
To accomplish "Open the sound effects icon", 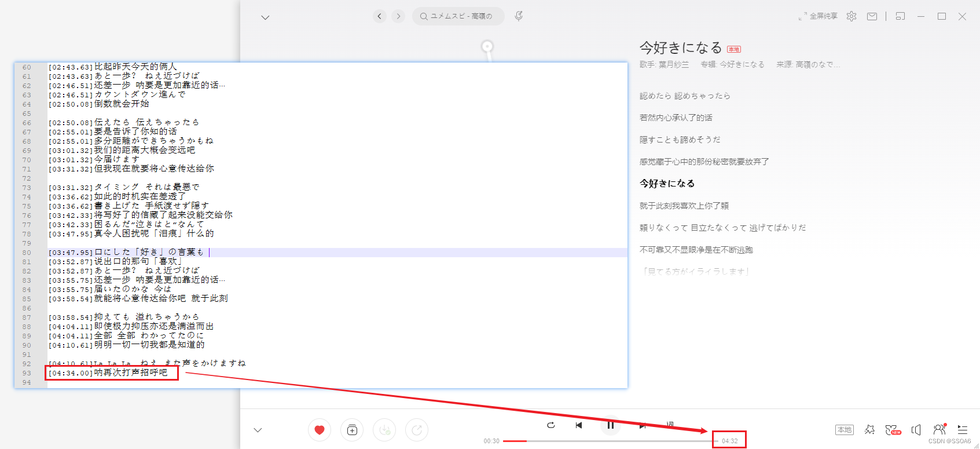I will (x=869, y=430).
